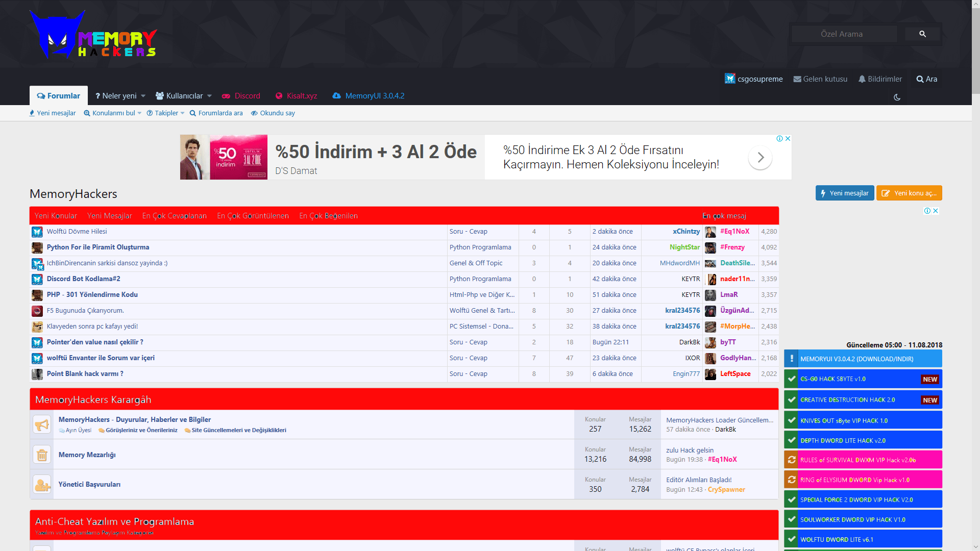
Task: Click the blue Yeni mesajlar button
Action: pyautogui.click(x=845, y=193)
